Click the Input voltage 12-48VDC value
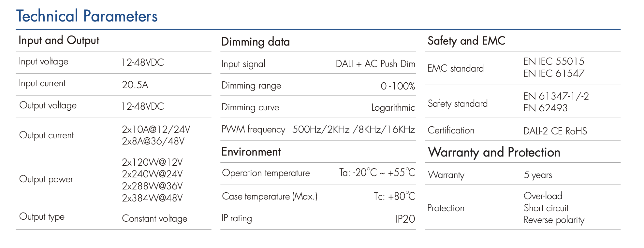The height and width of the screenshot is (248, 644). click(142, 62)
